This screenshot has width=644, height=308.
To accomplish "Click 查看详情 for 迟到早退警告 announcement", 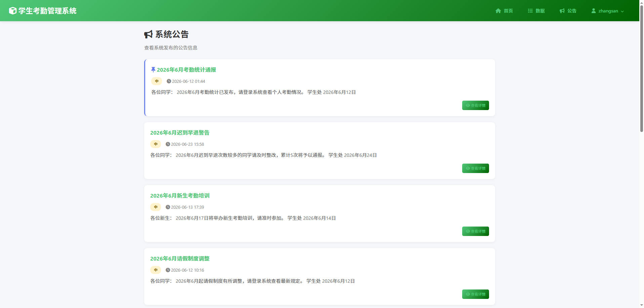I will 476,168.
